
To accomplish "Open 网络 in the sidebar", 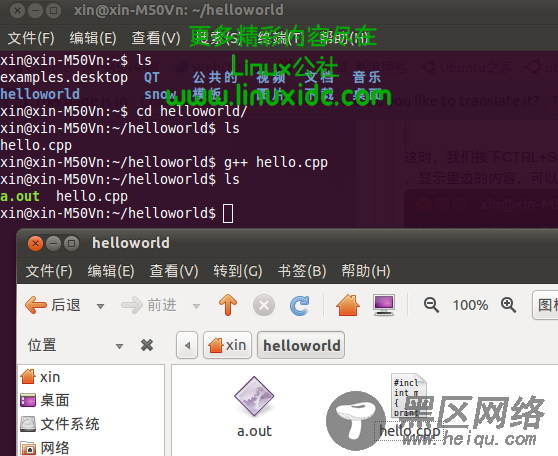I will click(45, 447).
